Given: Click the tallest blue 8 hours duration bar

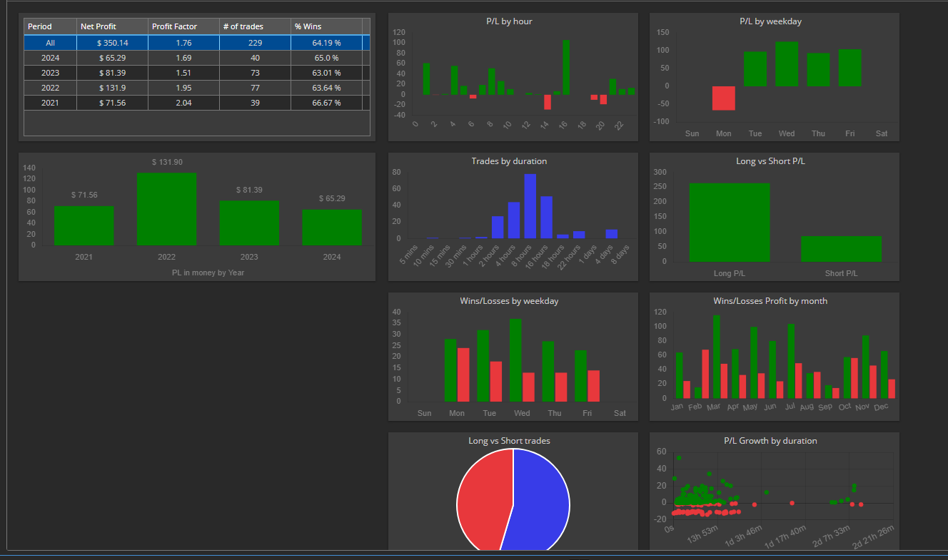Looking at the screenshot, I should pyautogui.click(x=530, y=206).
